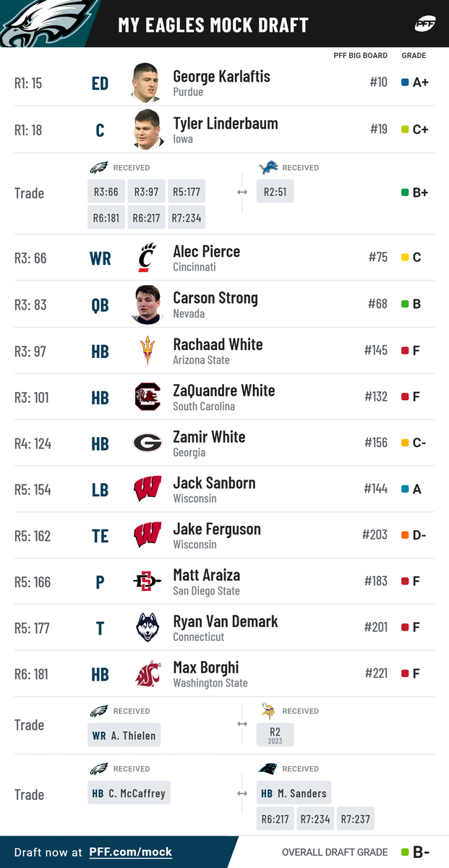Viewport: 449px width, 868px height.
Task: Click George Karlaftis's headshot photo
Action: coord(146,82)
